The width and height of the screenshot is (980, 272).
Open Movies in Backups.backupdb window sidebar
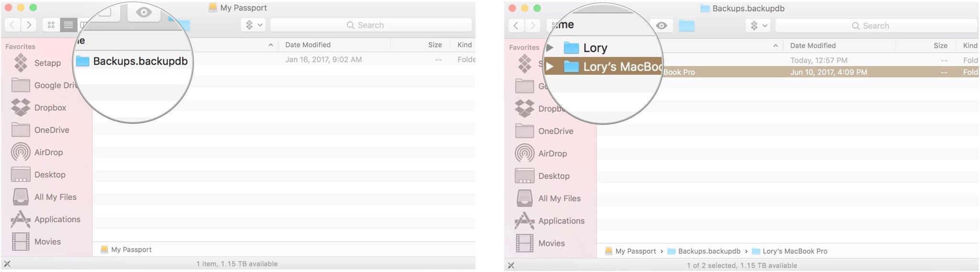click(540, 243)
